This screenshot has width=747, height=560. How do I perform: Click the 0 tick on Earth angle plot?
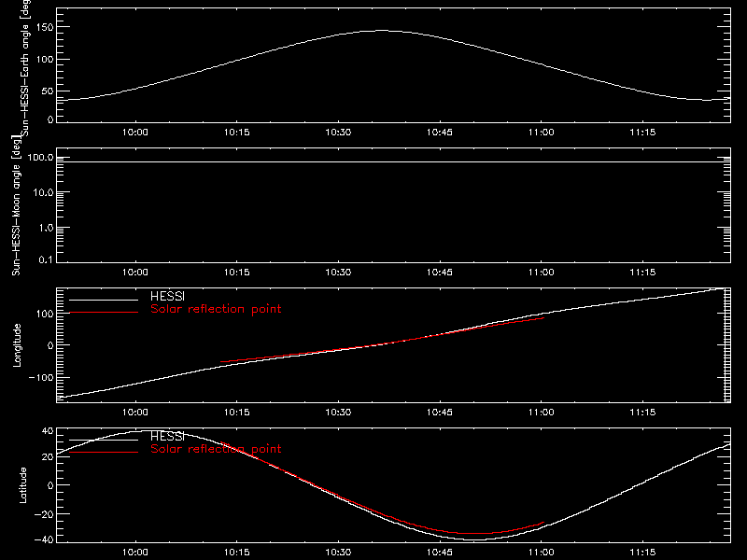(50, 119)
